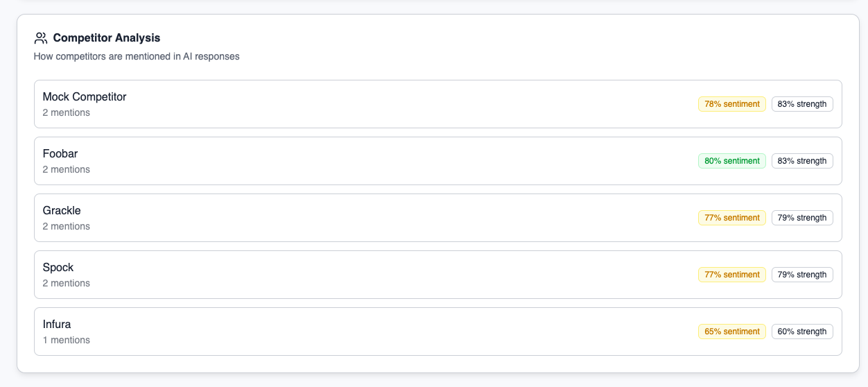Click Infura's 65% sentiment badge
Screen dimensions: 868x387
point(731,332)
